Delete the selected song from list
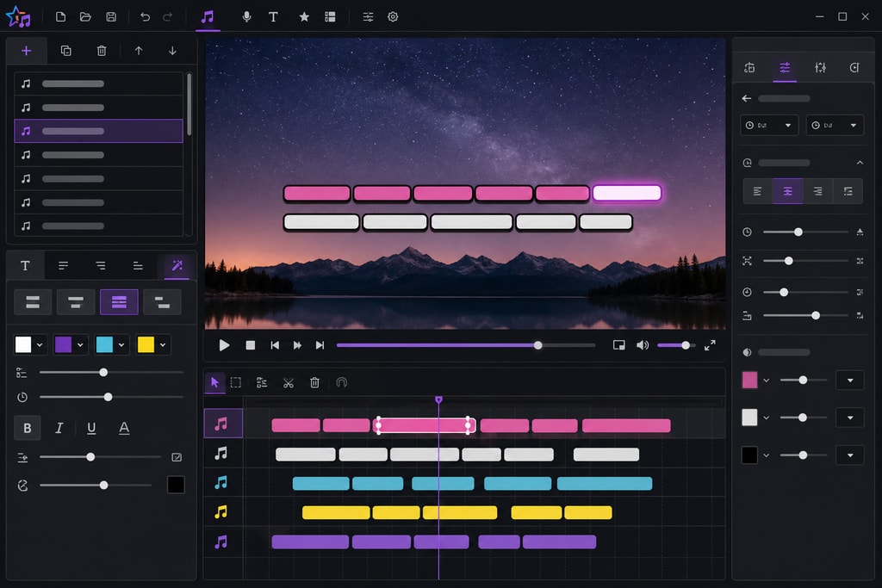Screen dimensions: 882x588 [102, 51]
